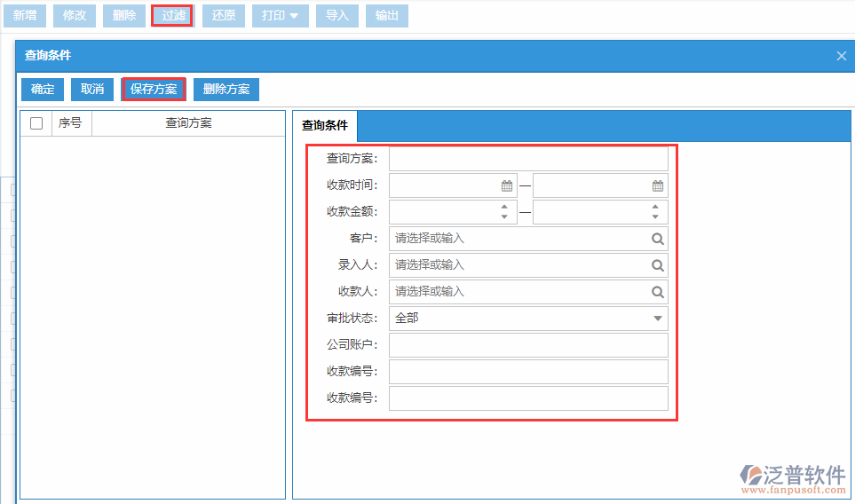The image size is (855, 504).
Task: Expand the 审批状态 dropdown arrow
Action: pos(658,319)
